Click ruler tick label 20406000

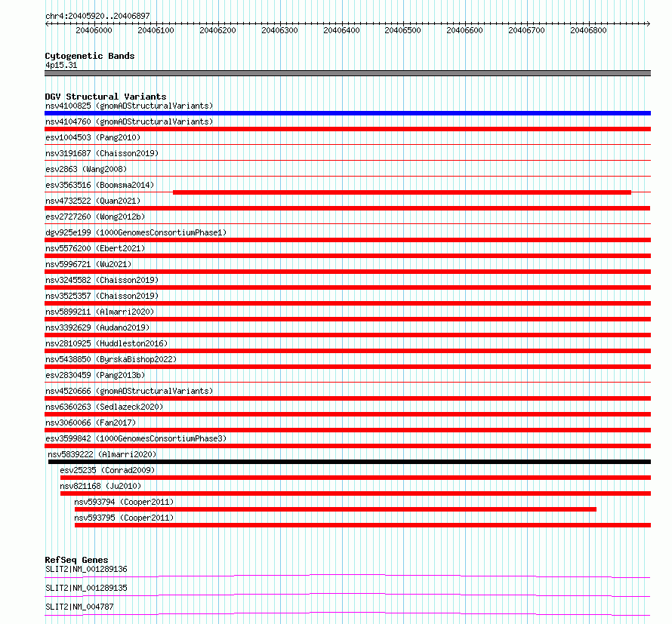tap(94, 30)
